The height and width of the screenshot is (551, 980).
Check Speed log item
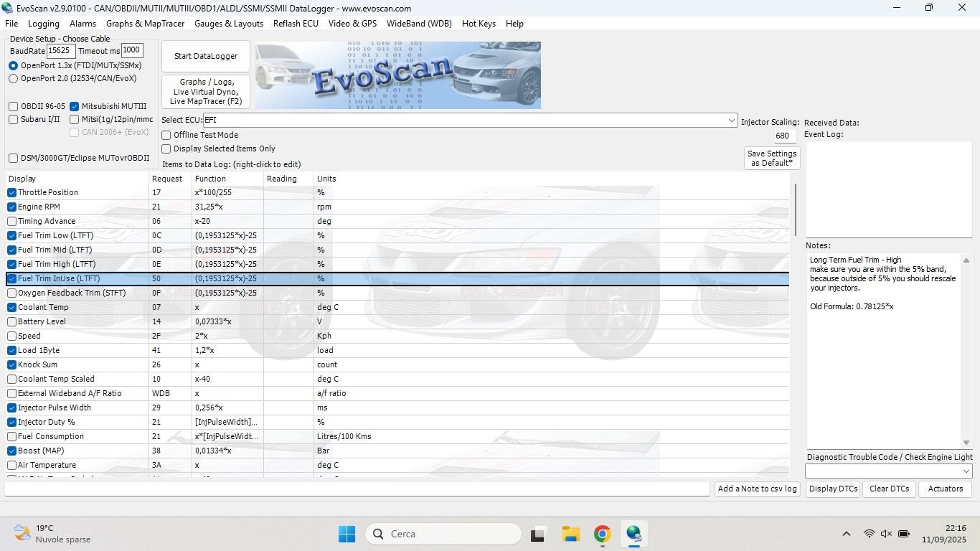pyautogui.click(x=12, y=336)
